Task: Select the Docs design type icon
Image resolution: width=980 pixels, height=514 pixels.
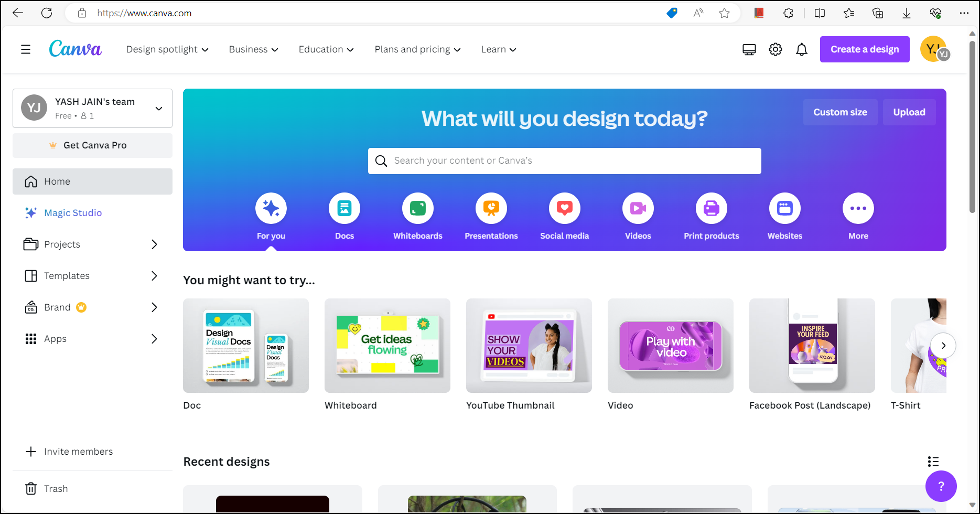Action: pos(344,208)
